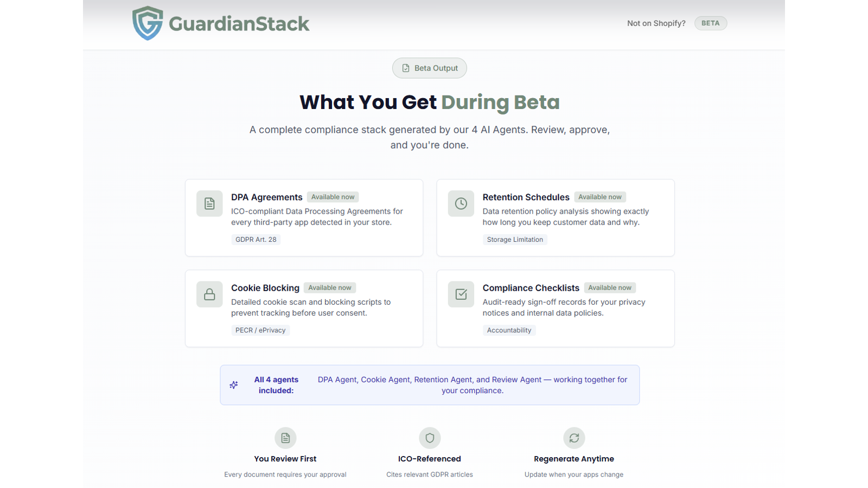The width and height of the screenshot is (868, 488).
Task: Select the PECR / ePrivacy tag
Action: point(260,330)
